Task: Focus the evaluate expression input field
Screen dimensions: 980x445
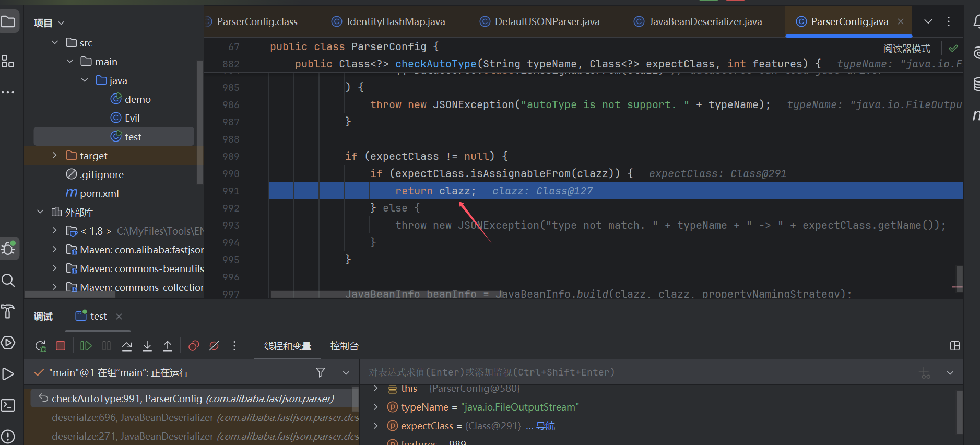Action: click(640, 372)
